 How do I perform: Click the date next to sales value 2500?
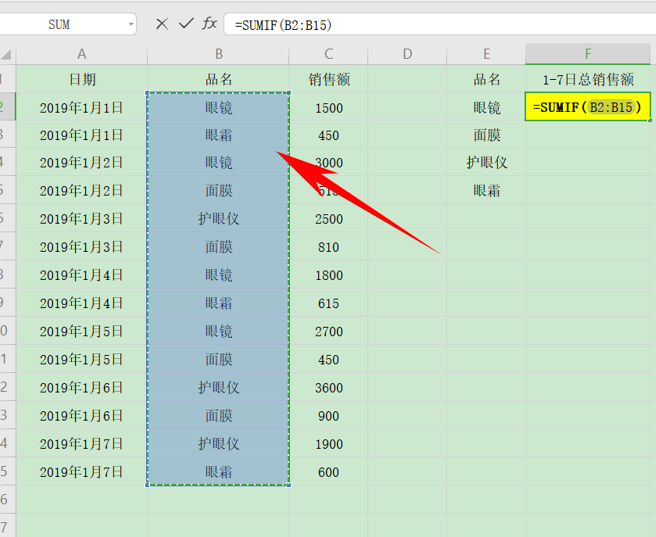click(82, 219)
